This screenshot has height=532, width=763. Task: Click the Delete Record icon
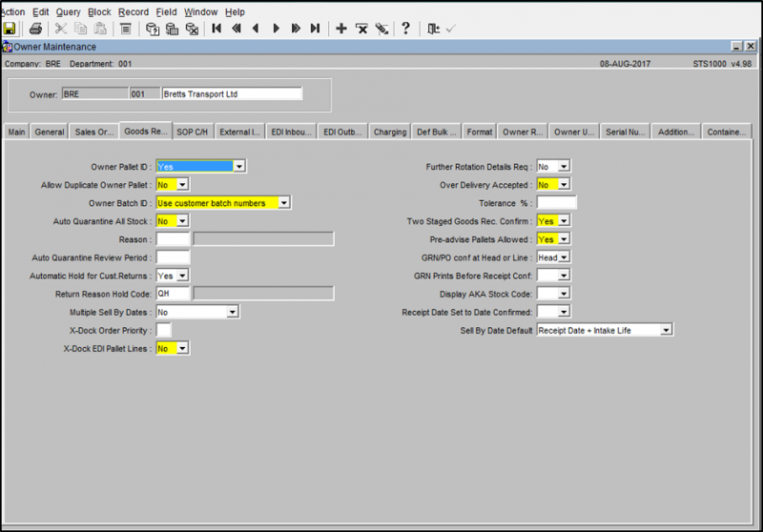pyautogui.click(x=361, y=29)
